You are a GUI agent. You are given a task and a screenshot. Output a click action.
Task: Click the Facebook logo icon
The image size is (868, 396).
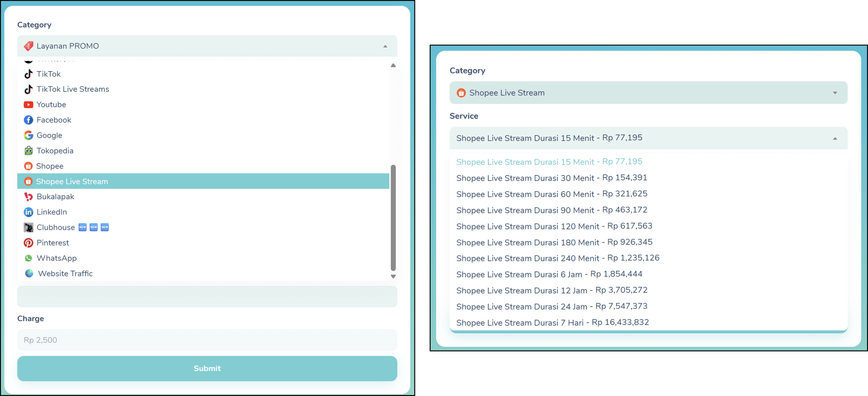(x=28, y=120)
